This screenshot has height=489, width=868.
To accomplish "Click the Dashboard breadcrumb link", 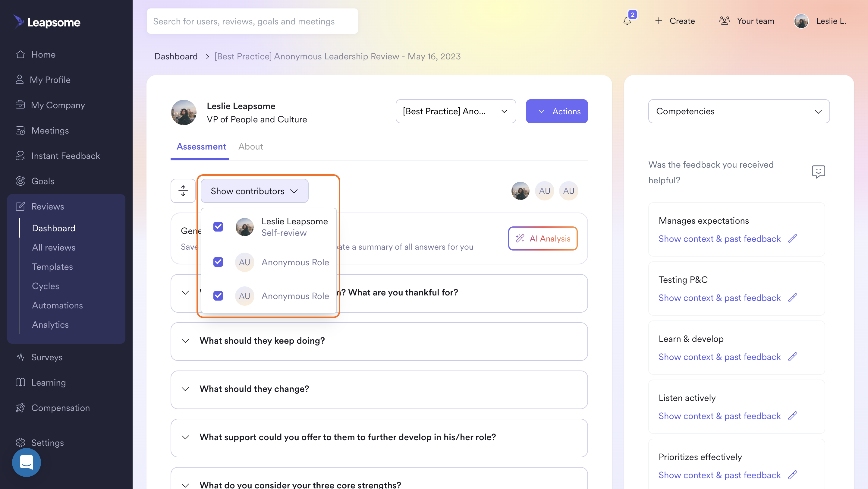I will point(176,56).
